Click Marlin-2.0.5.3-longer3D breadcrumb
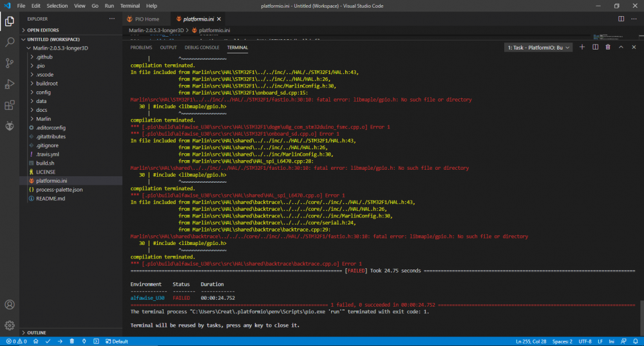 [x=156, y=30]
